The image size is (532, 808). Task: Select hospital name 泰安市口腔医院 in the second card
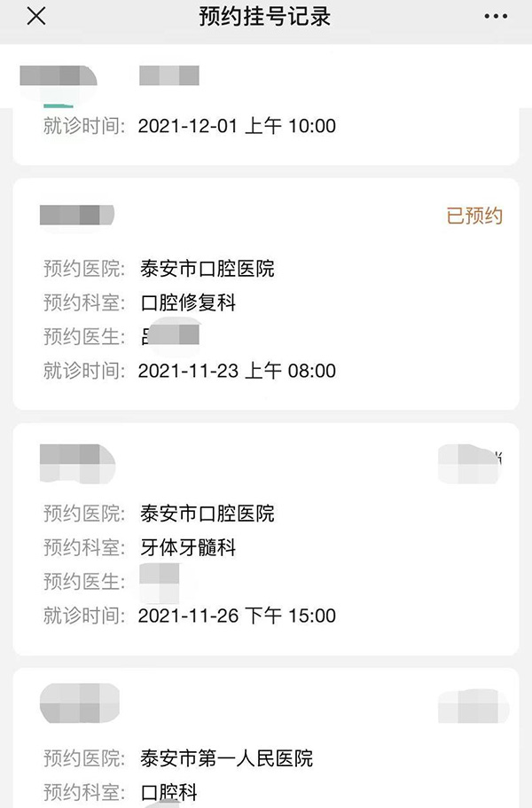pyautogui.click(x=207, y=269)
